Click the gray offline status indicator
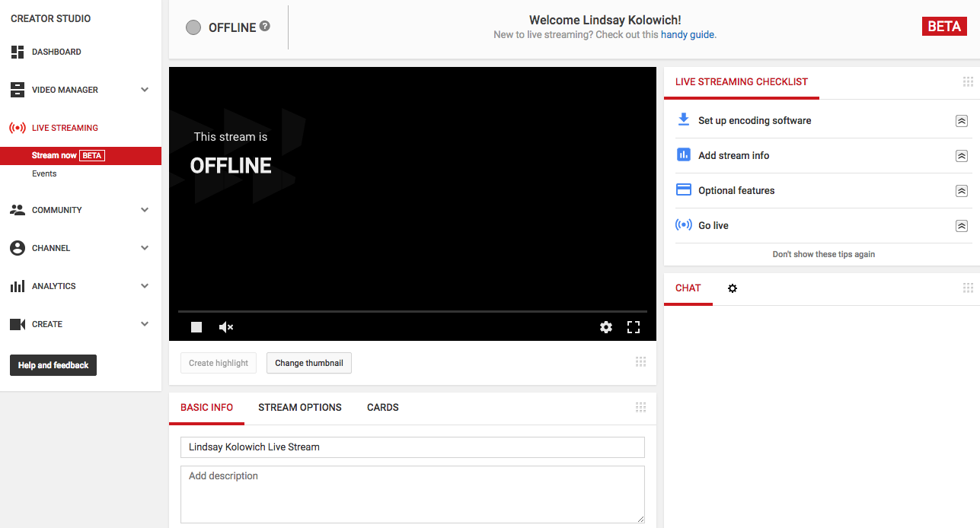The width and height of the screenshot is (980, 528). pyautogui.click(x=193, y=27)
